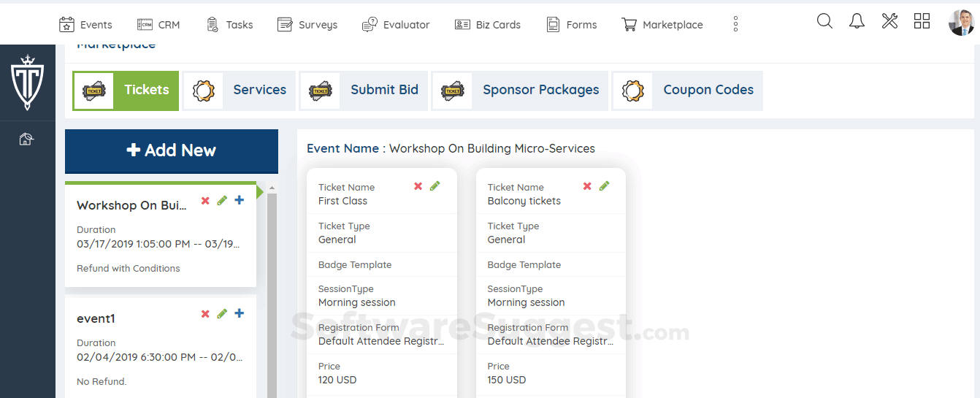
Task: Open the CRM menu
Action: pyautogui.click(x=158, y=25)
